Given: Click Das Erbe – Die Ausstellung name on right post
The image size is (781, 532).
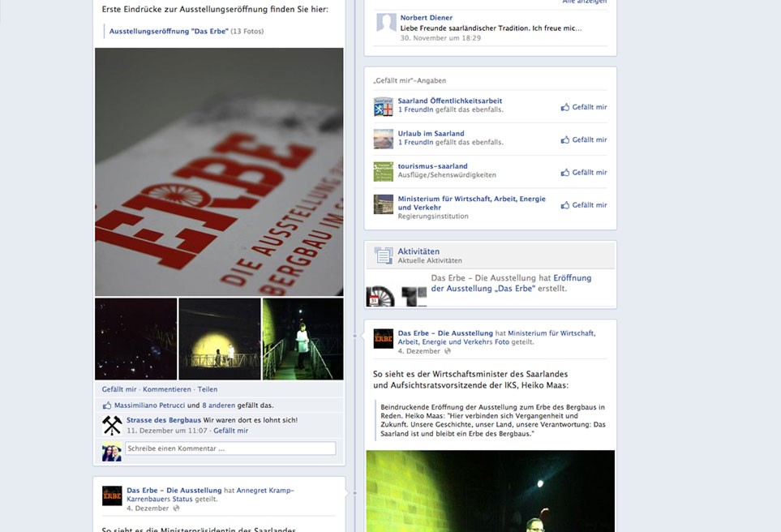Looking at the screenshot, I should 445,333.
